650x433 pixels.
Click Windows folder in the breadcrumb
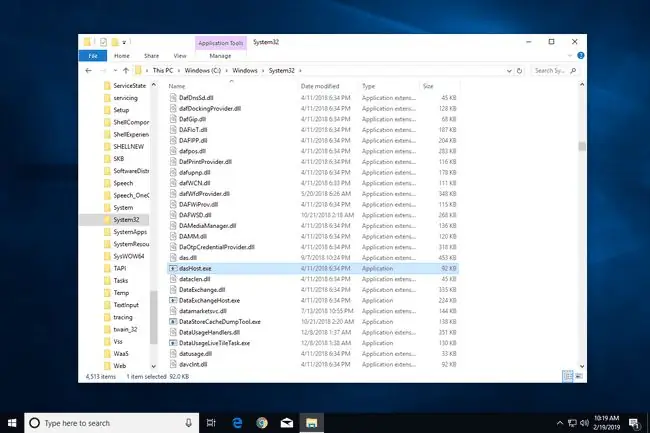point(245,71)
